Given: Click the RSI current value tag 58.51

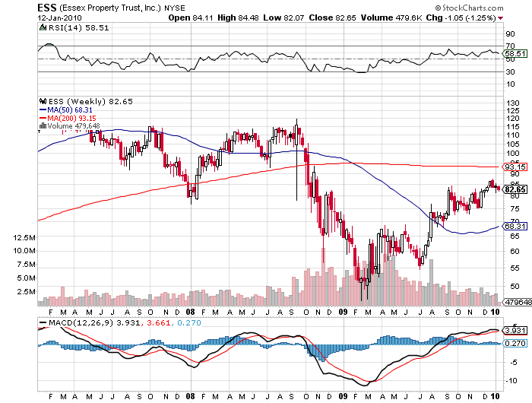Looking at the screenshot, I should click(515, 54).
